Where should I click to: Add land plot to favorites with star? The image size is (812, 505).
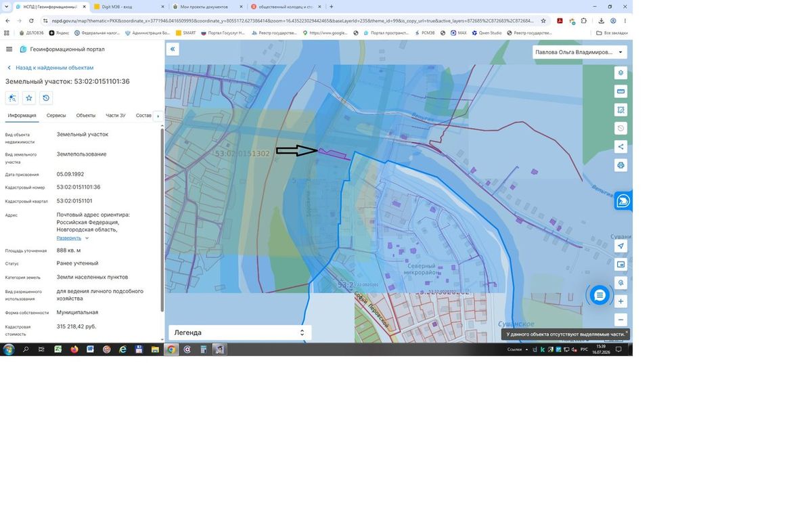click(29, 98)
